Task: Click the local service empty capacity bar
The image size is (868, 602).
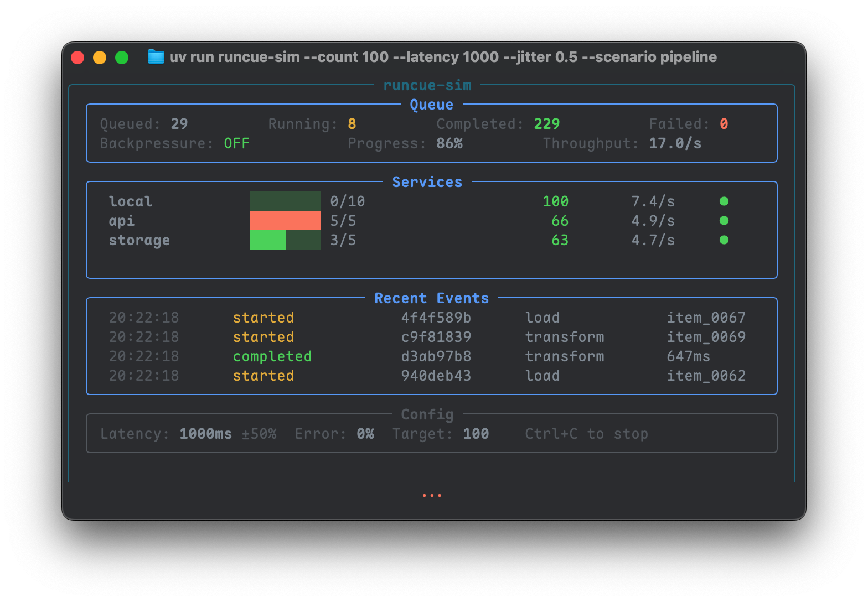Action: 285,201
